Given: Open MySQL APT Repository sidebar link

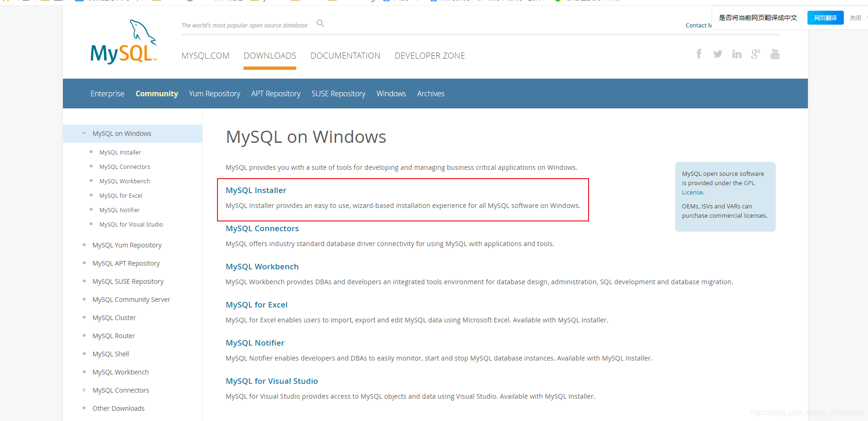Looking at the screenshot, I should [126, 263].
